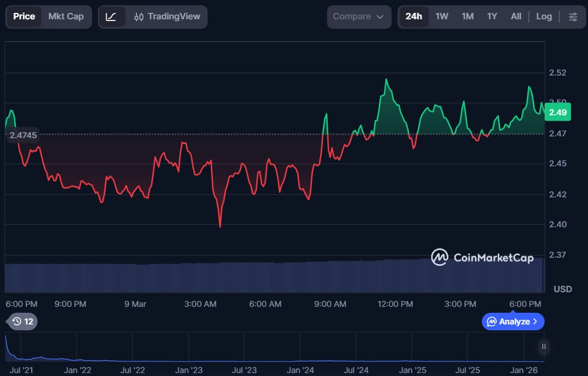Click the lowest price dip near 3:00 AM
588x376 pixels.
tap(220, 226)
